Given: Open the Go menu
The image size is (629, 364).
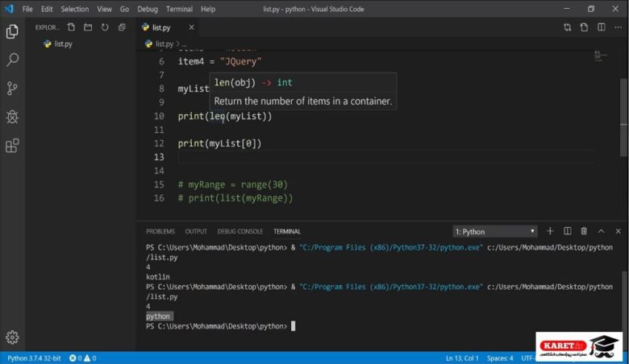Looking at the screenshot, I should pyautogui.click(x=124, y=9).
